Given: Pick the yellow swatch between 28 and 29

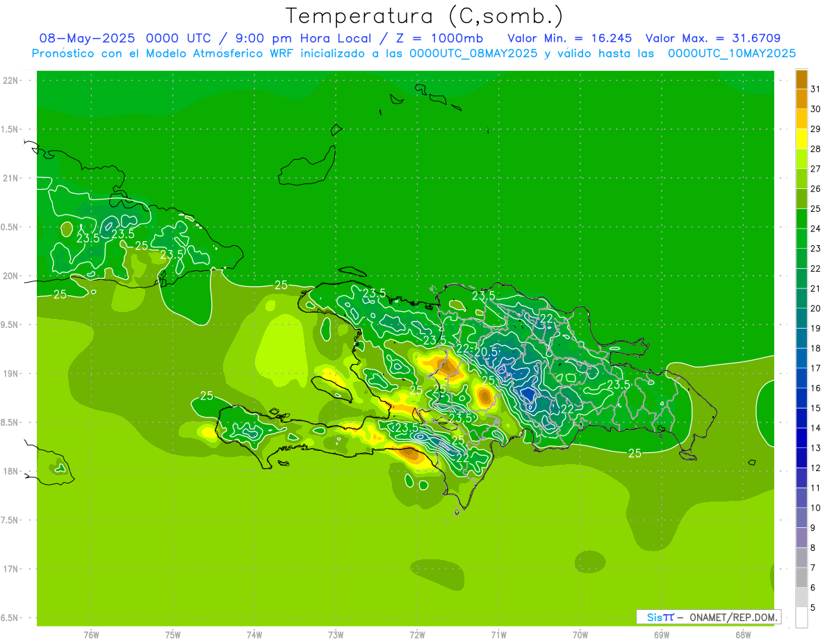Looking at the screenshot, I should click(801, 140).
